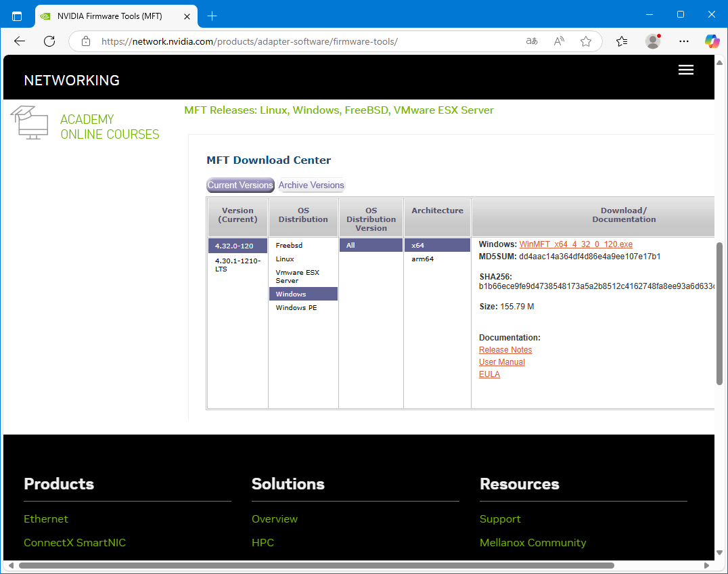The width and height of the screenshot is (728, 574).
Task: Click the browser back arrow
Action: (20, 41)
